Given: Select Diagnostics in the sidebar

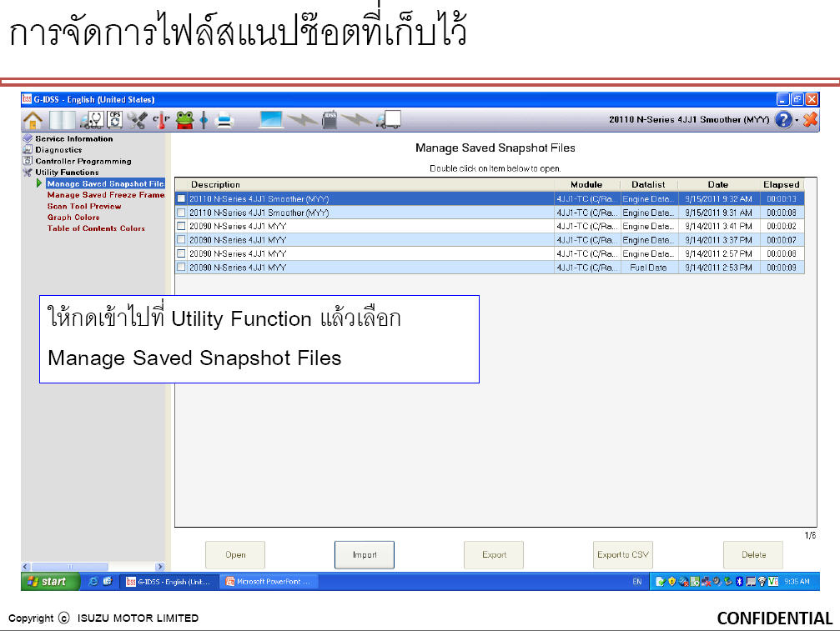Looking at the screenshot, I should tap(58, 150).
